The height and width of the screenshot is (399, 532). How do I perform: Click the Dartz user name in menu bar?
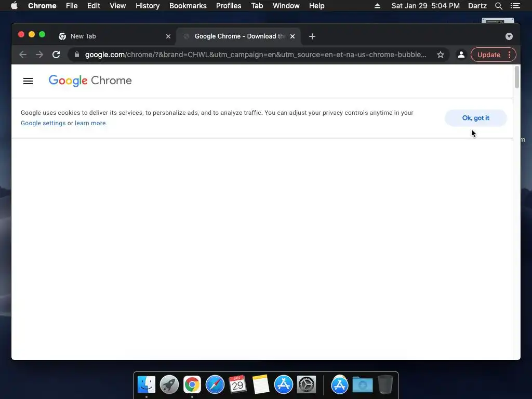477,6
